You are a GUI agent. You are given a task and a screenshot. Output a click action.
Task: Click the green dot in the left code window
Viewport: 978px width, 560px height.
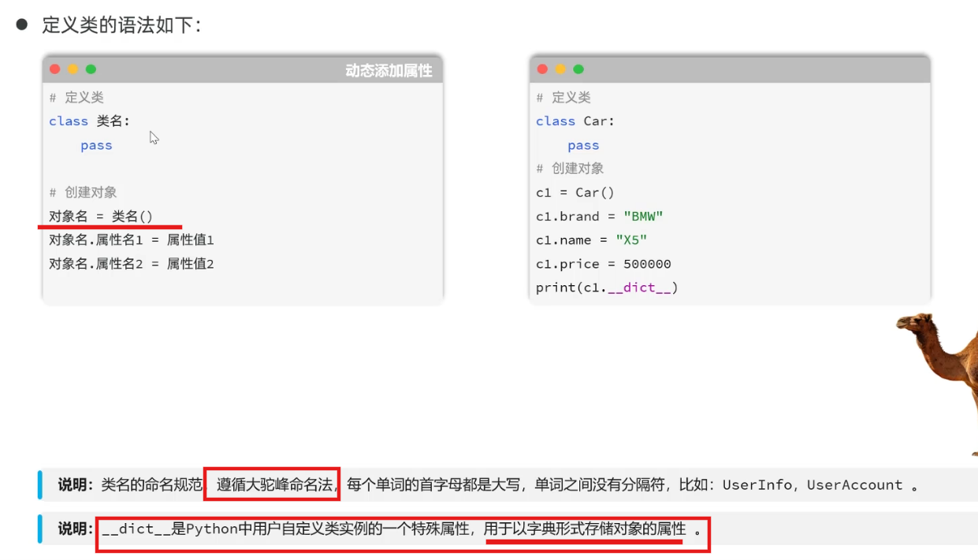point(91,69)
